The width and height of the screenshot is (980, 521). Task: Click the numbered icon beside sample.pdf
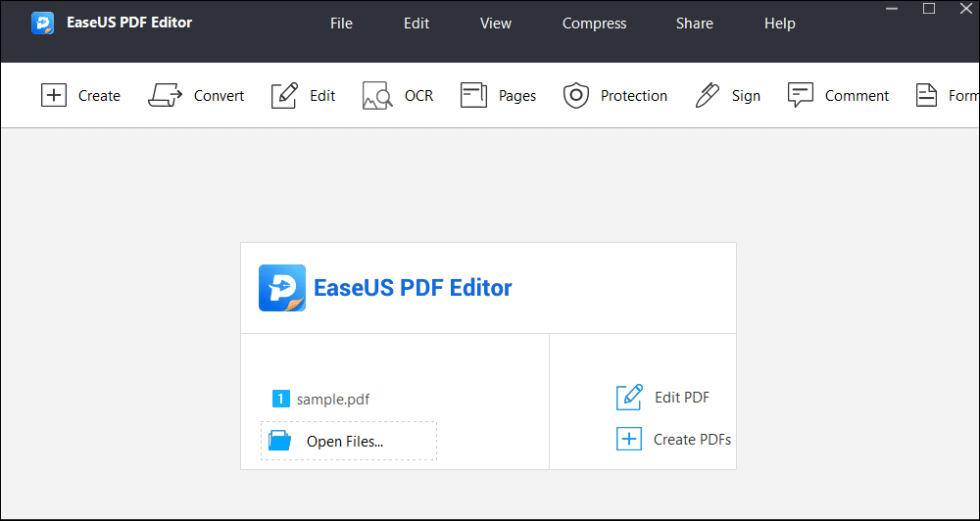(x=281, y=399)
